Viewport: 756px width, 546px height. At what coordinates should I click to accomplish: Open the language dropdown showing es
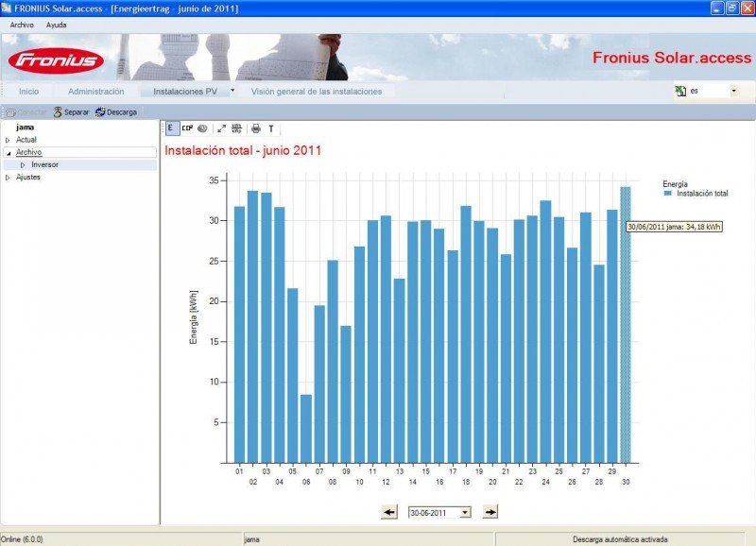[x=734, y=91]
